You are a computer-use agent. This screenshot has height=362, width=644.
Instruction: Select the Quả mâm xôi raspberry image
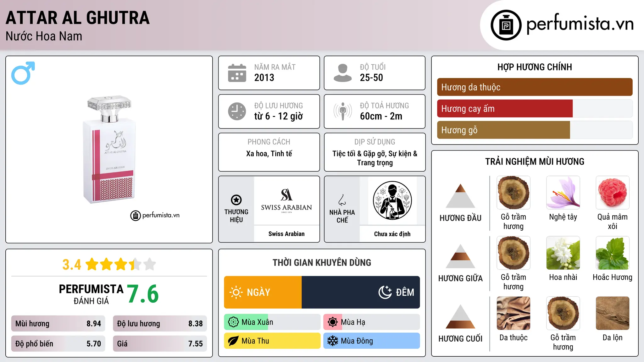pyautogui.click(x=613, y=193)
